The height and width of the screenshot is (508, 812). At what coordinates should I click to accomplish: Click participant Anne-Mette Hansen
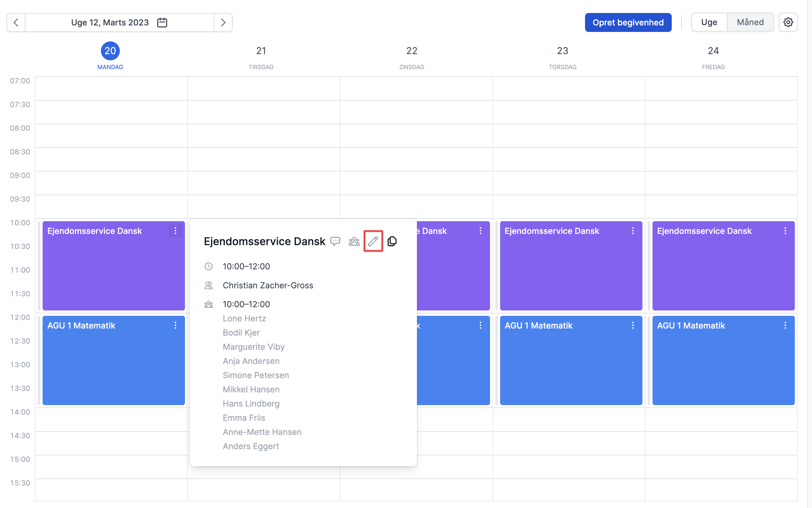pos(262,432)
